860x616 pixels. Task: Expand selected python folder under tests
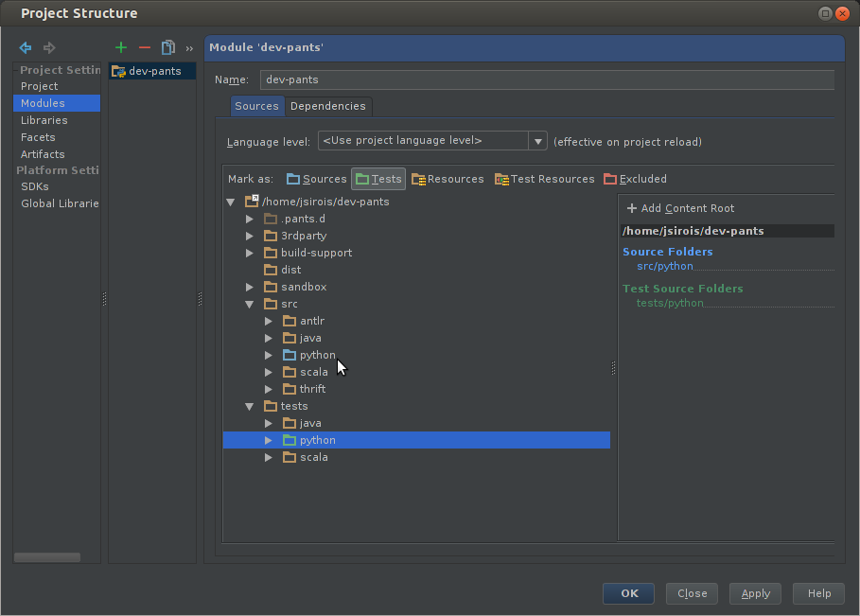[x=268, y=440]
